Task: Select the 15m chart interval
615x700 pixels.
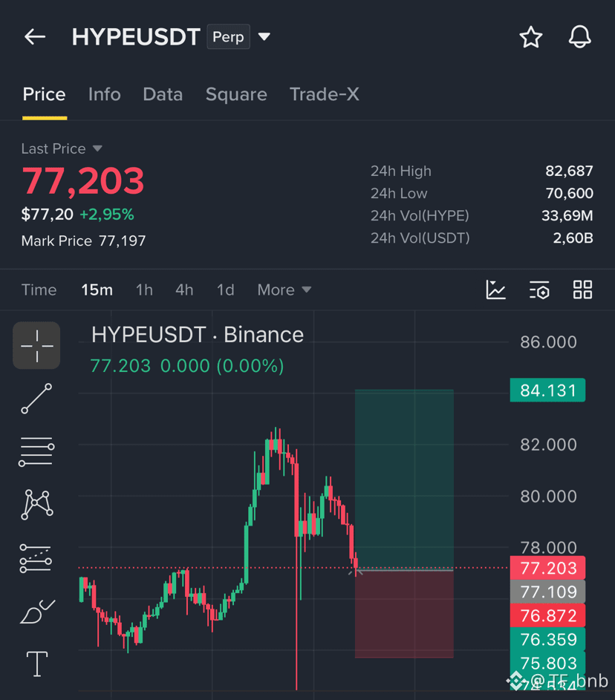Action: click(97, 290)
